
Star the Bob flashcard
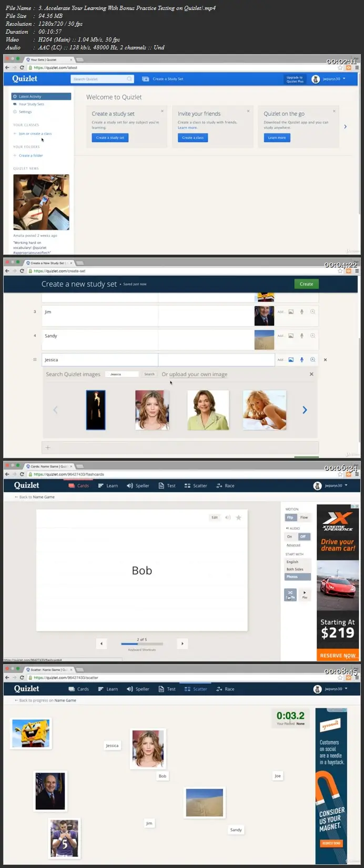[239, 518]
